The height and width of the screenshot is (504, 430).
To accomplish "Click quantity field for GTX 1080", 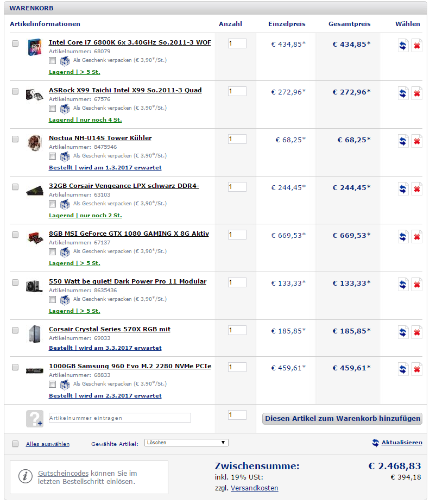I will coord(237,235).
